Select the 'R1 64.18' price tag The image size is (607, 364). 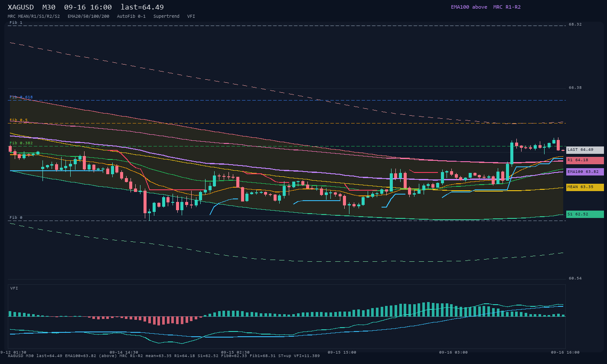click(x=585, y=160)
